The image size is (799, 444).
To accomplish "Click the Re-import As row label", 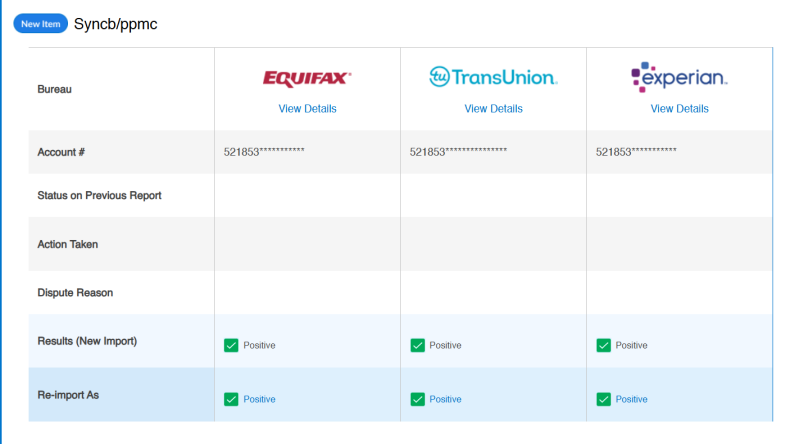I will click(x=68, y=395).
